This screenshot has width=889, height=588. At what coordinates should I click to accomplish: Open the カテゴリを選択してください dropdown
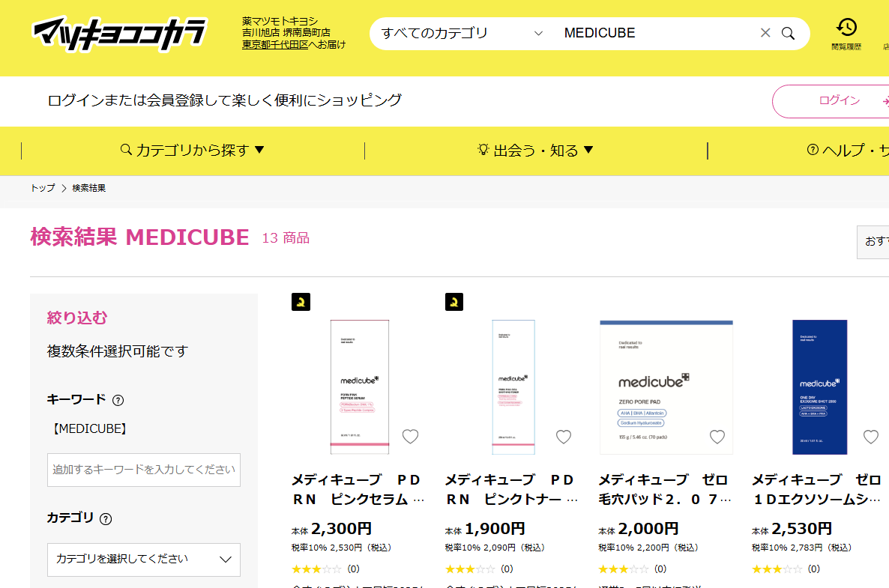pos(144,560)
